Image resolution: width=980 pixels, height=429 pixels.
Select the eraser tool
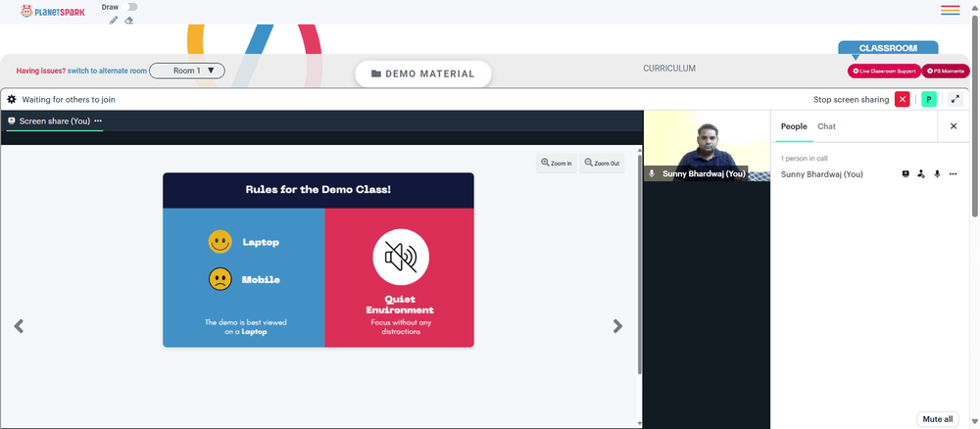coord(128,21)
